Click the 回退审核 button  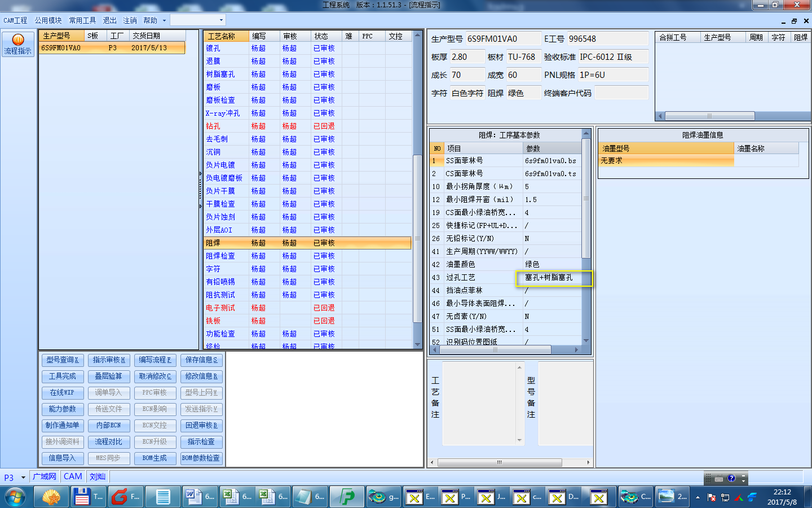(x=201, y=426)
